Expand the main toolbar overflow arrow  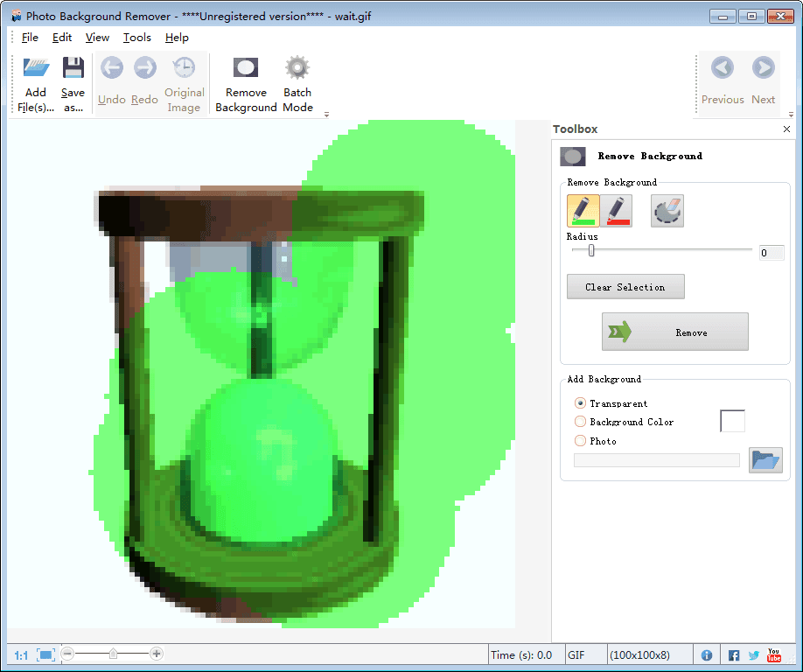pos(326,114)
